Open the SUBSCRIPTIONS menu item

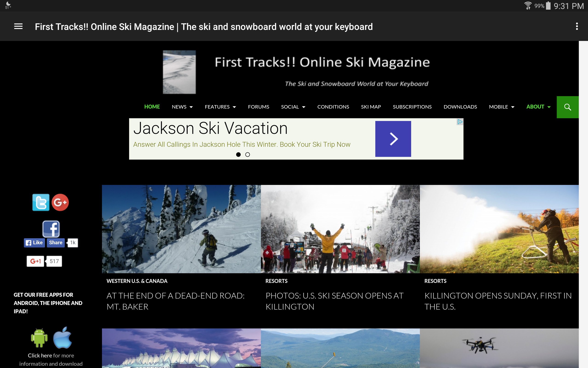pos(412,107)
